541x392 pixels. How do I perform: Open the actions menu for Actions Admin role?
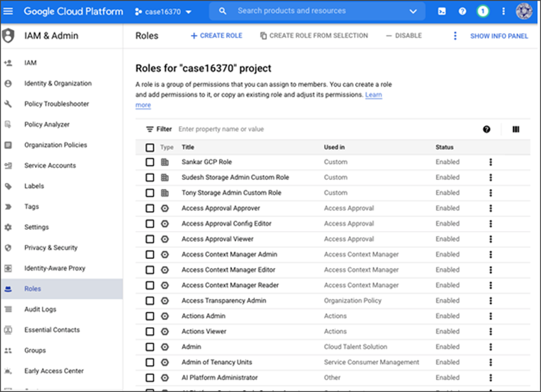490,316
